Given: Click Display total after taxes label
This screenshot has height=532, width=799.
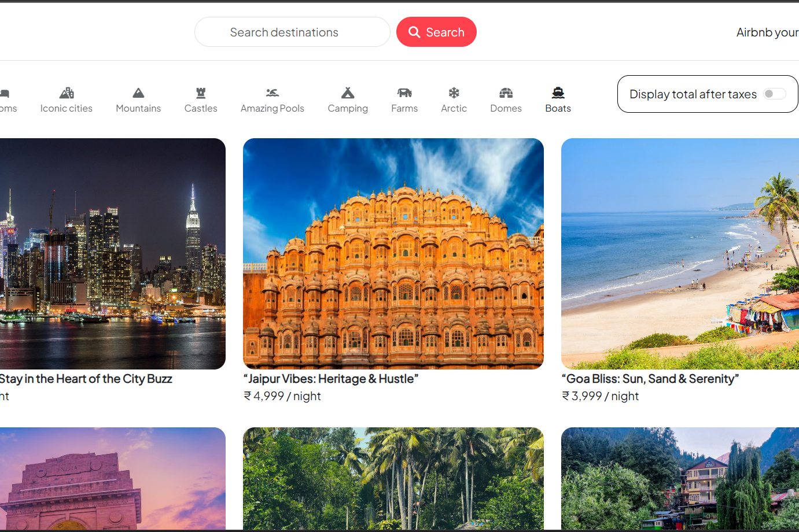Looking at the screenshot, I should click(693, 94).
